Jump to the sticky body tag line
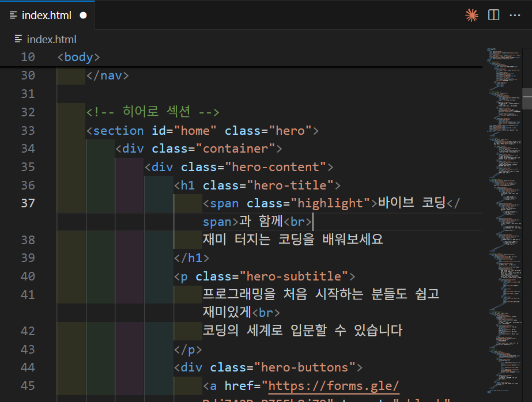Image resolution: width=532 pixels, height=402 pixels. tap(82, 57)
